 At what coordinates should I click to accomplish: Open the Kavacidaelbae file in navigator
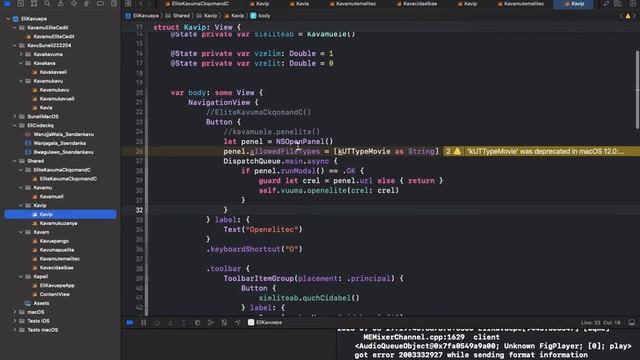coord(57,268)
